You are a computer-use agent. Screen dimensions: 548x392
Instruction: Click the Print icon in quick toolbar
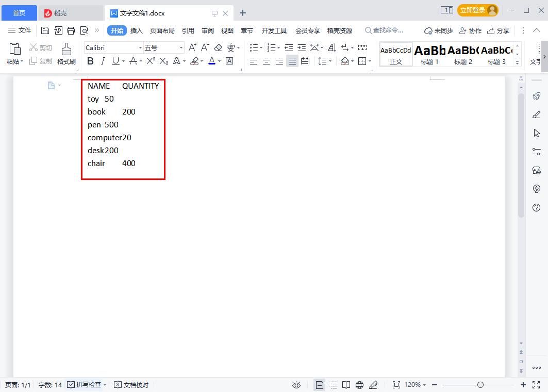pyautogui.click(x=71, y=30)
